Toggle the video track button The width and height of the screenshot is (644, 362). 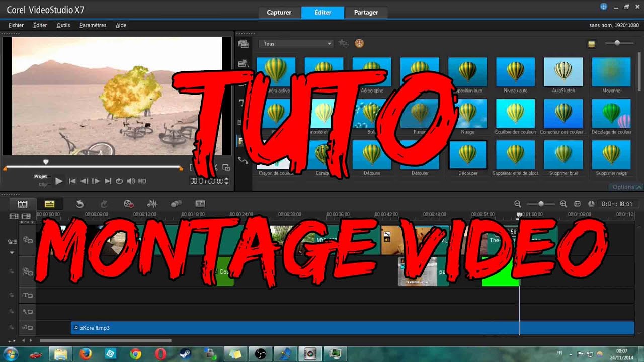coord(28,240)
